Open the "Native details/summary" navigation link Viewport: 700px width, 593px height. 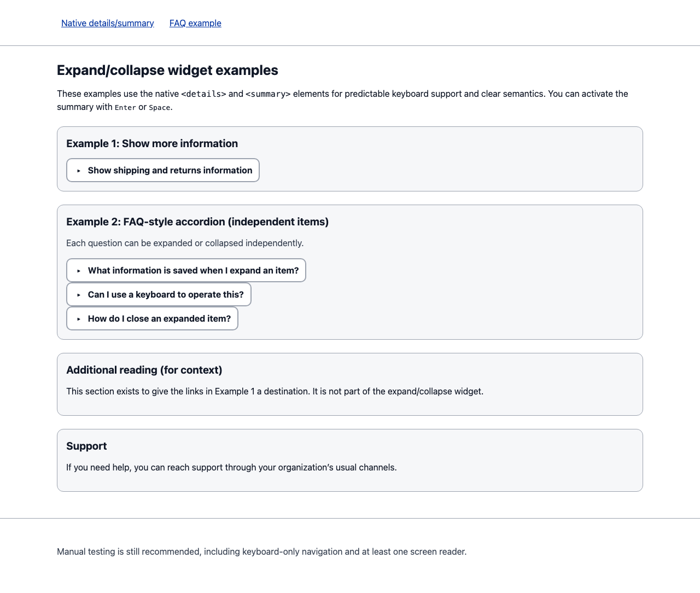pyautogui.click(x=107, y=23)
